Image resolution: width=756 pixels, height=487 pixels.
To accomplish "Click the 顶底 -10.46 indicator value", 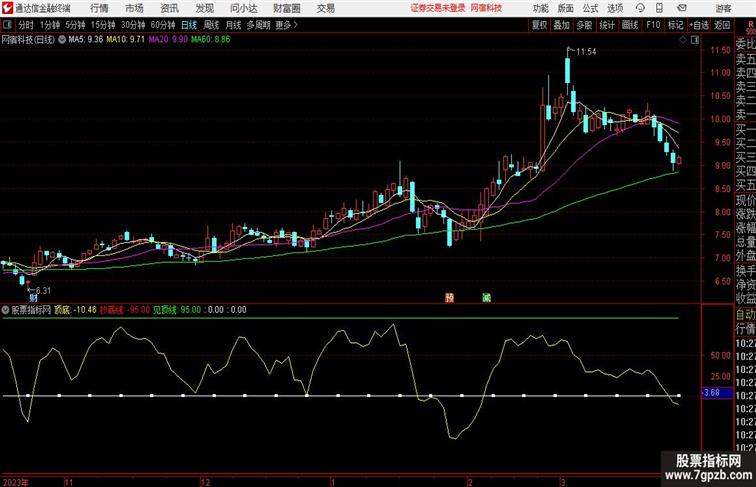I will point(75,310).
